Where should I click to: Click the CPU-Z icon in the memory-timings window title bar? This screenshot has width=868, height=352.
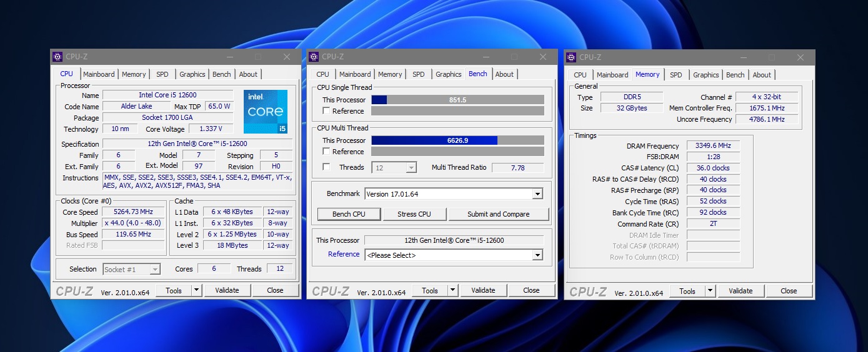(571, 57)
